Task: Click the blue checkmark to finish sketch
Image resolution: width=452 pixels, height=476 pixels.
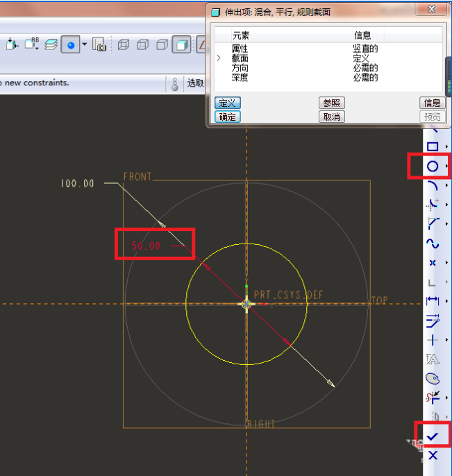Action: pyautogui.click(x=433, y=436)
